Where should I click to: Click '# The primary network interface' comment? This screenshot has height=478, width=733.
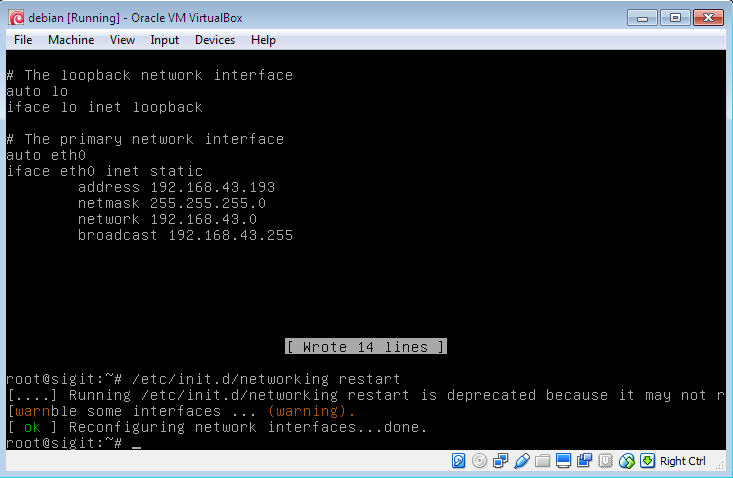click(145, 139)
